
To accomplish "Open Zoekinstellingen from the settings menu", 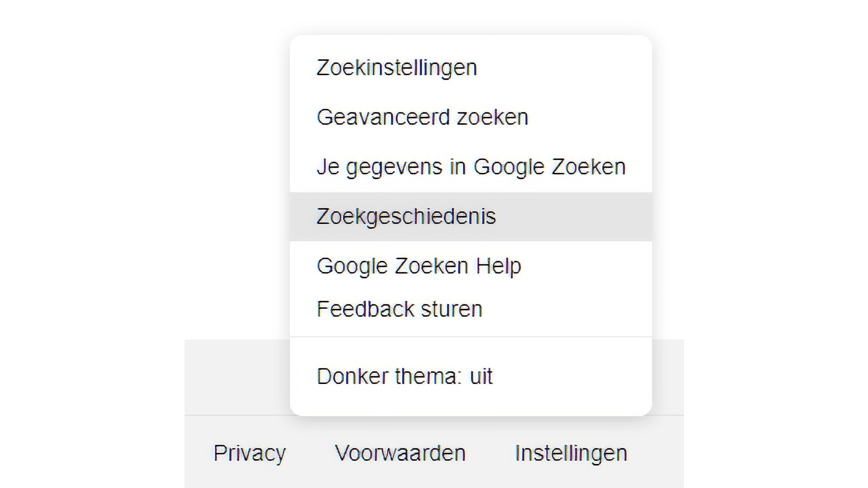I will coord(396,68).
